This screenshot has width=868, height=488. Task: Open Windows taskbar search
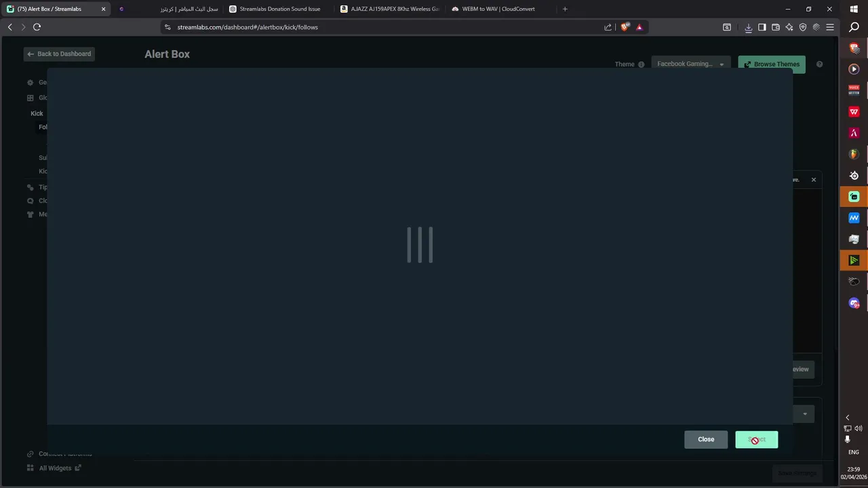[854, 27]
